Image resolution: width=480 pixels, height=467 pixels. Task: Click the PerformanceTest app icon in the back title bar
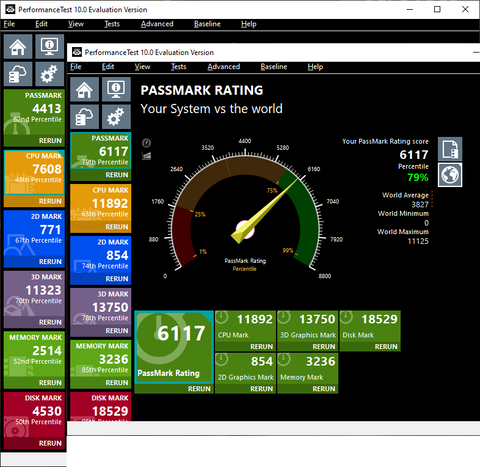pyautogui.click(x=10, y=9)
